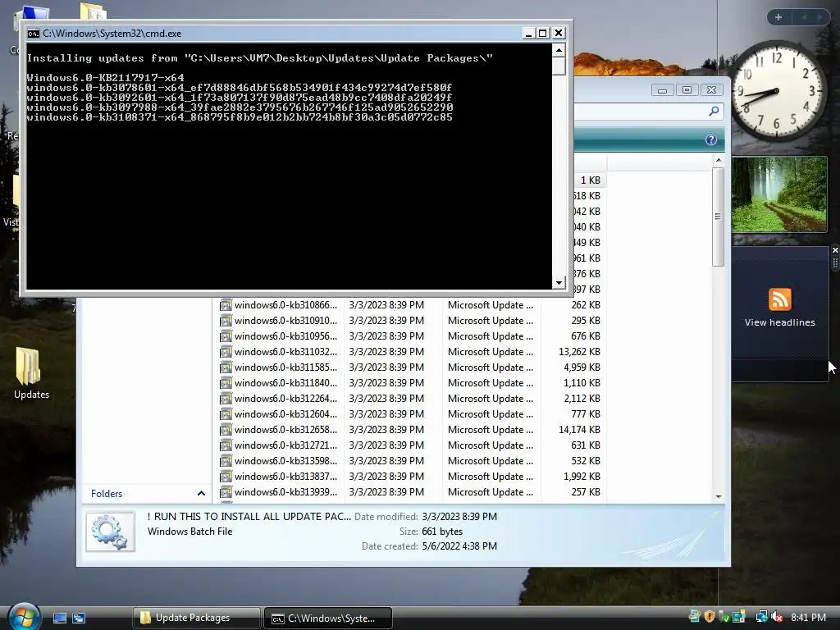The image size is (840, 630).
Task: Open the Updates folder on desktop
Action: point(30,373)
